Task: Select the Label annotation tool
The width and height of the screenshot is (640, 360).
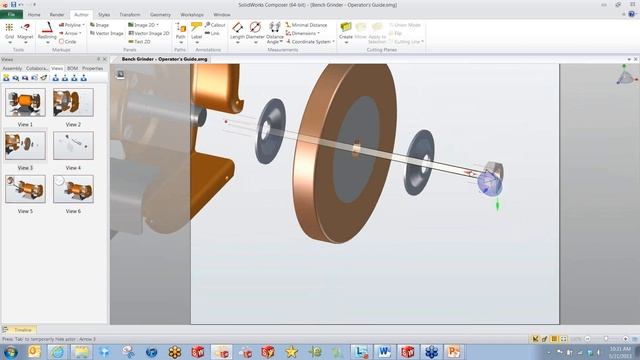Action: pyautogui.click(x=196, y=31)
